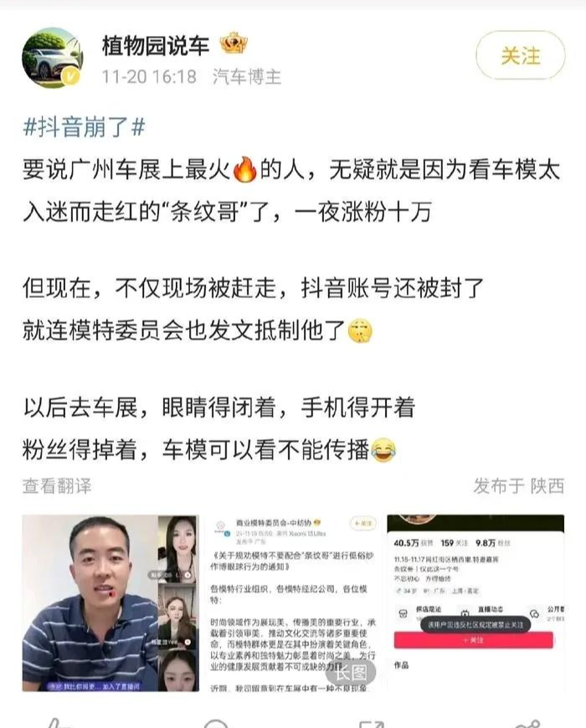Tap the repost arrow icon at bottom

(x=372, y=723)
